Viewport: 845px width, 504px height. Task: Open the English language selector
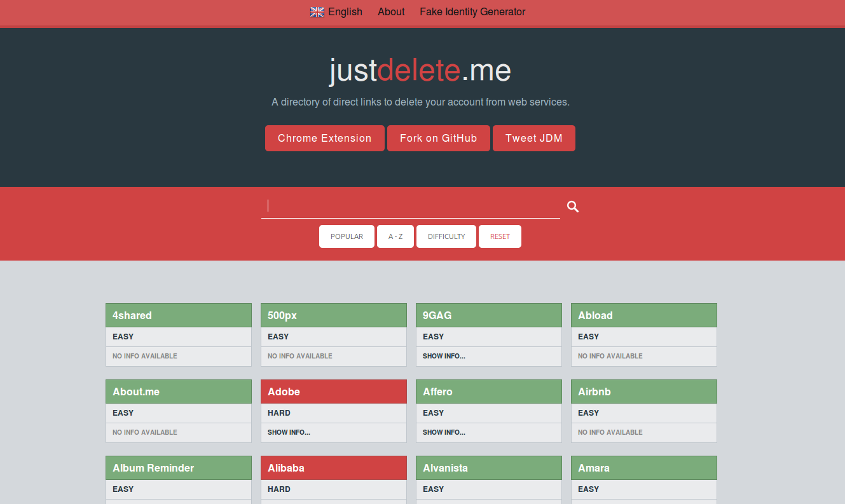[x=345, y=12]
